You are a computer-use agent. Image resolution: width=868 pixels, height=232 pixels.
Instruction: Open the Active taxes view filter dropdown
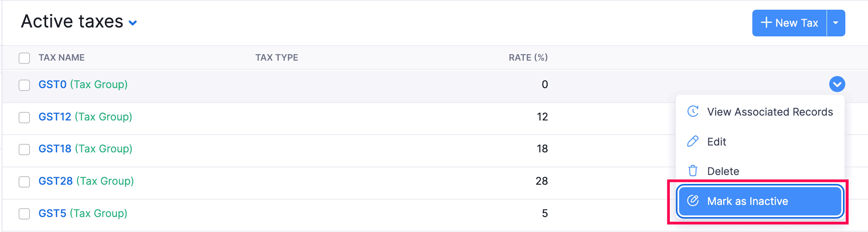[133, 23]
